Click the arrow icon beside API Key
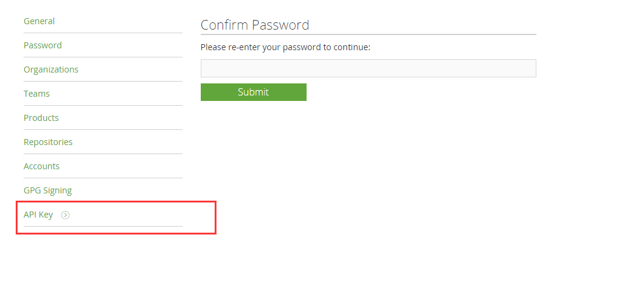Screen dimensions: 644x304 click(65, 215)
